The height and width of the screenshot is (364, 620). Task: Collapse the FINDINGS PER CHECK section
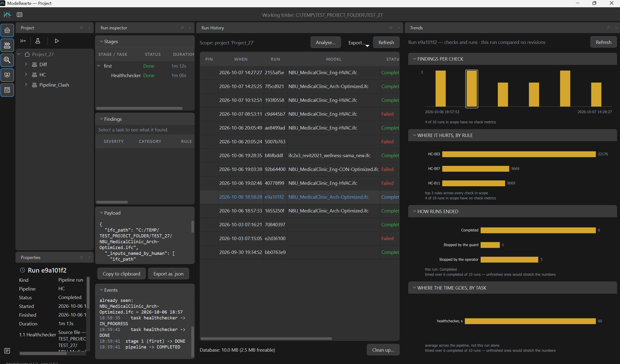point(414,59)
